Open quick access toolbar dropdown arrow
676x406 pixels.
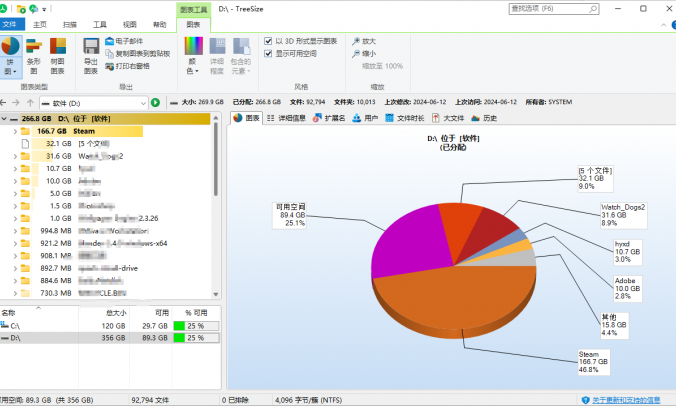tap(44, 9)
